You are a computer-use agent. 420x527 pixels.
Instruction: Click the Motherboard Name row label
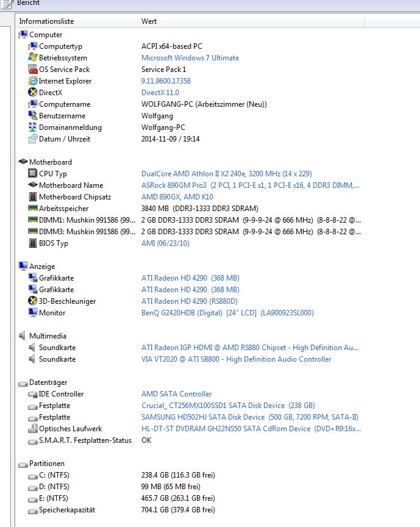tap(71, 185)
